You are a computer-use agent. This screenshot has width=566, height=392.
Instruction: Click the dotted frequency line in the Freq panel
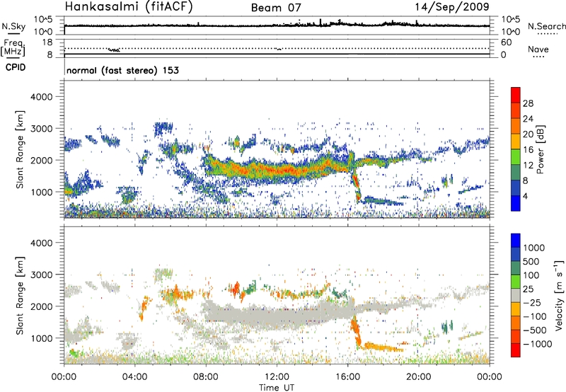277,48
